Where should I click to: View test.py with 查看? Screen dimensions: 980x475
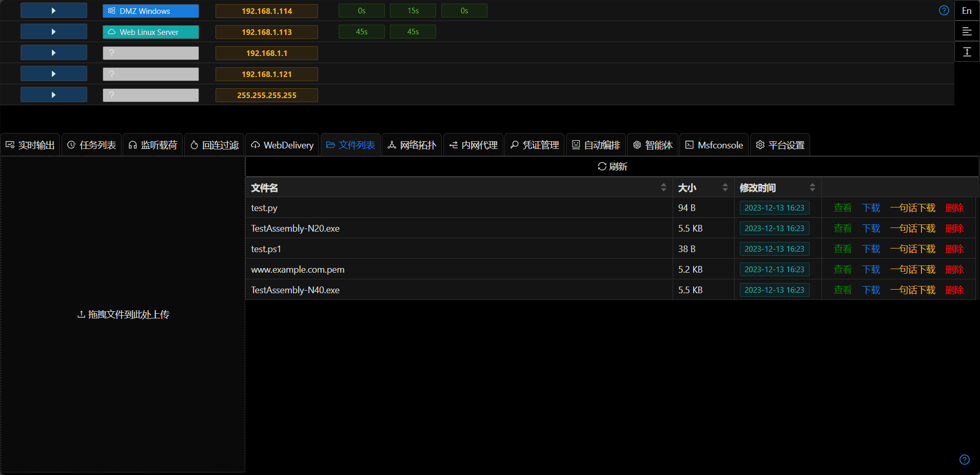pos(842,207)
